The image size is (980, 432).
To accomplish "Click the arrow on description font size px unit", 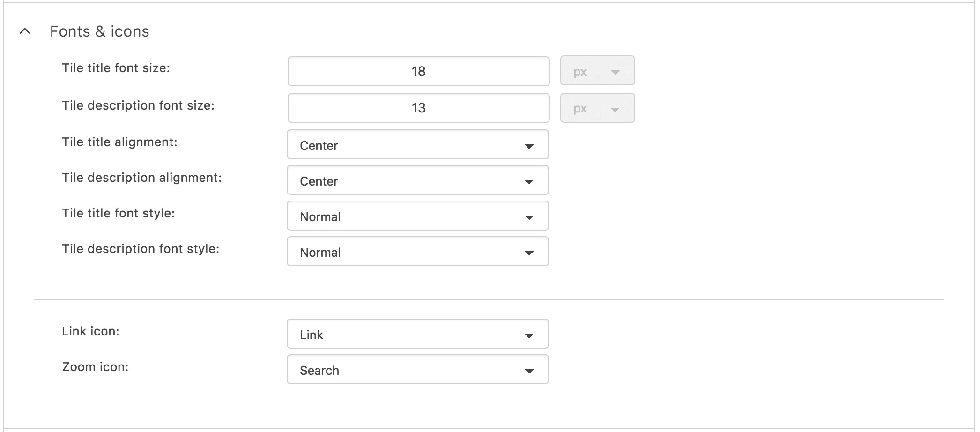I will point(616,110).
